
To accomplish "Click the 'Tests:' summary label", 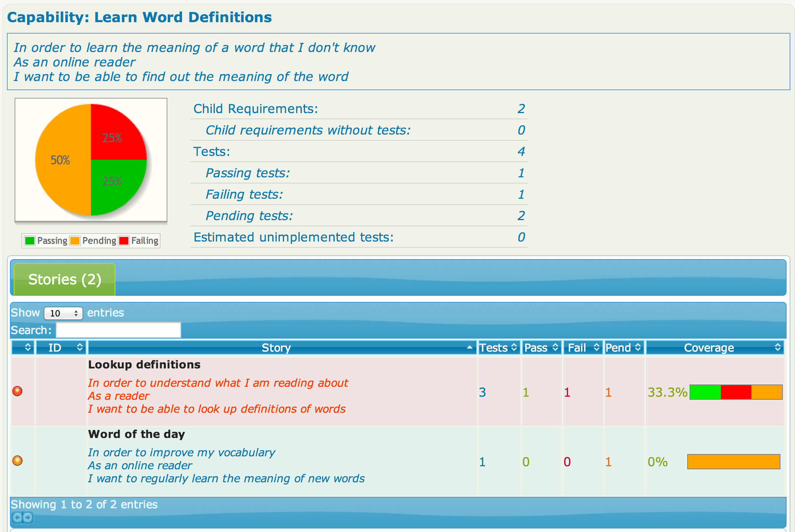I will [212, 152].
